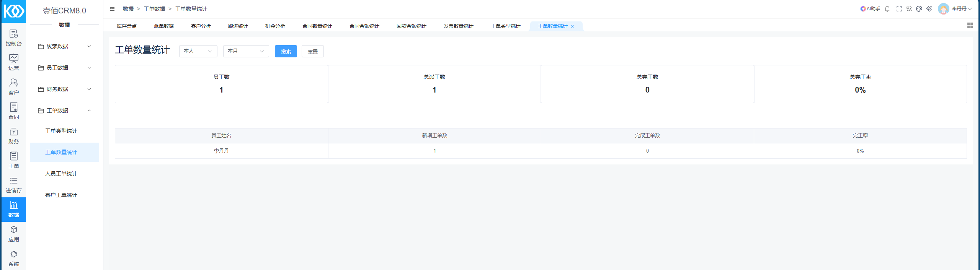Image resolution: width=980 pixels, height=270 pixels.
Task: Click the 完工率 column header
Action: point(860,135)
